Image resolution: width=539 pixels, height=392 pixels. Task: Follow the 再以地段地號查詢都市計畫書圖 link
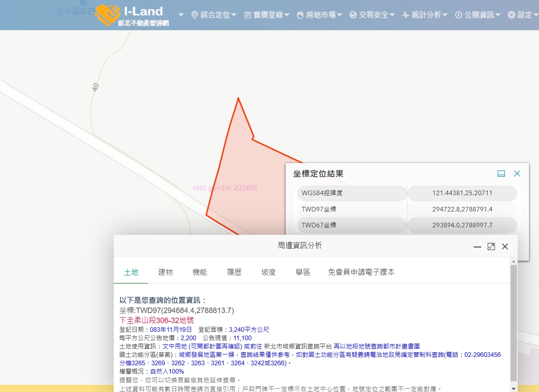(376, 346)
